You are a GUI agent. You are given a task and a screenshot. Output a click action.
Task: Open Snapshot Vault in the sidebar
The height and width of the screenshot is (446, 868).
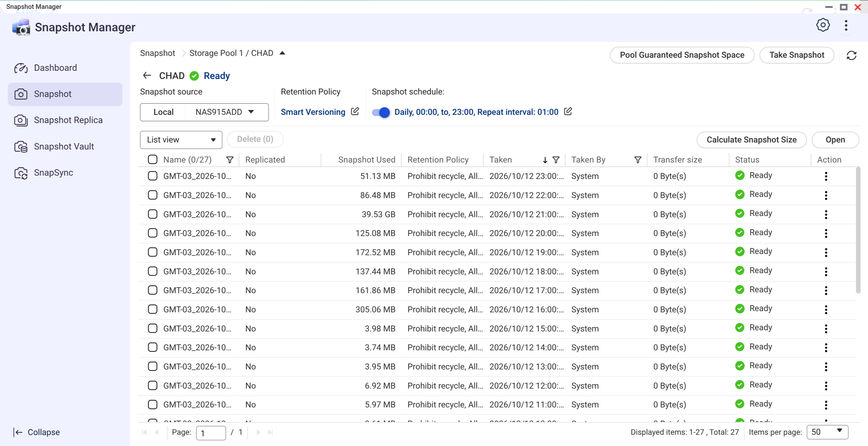(65, 146)
